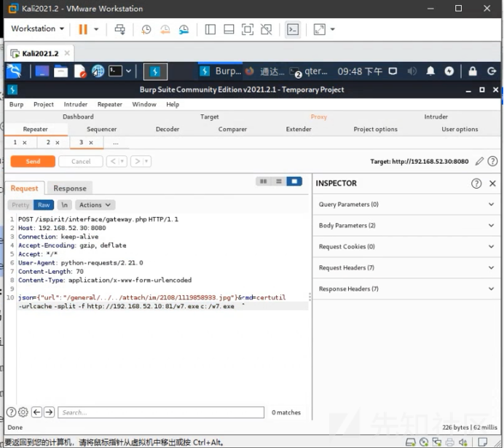Revert to the previous snapshot icon
This screenshot has width=504, height=448.
[x=165, y=29]
